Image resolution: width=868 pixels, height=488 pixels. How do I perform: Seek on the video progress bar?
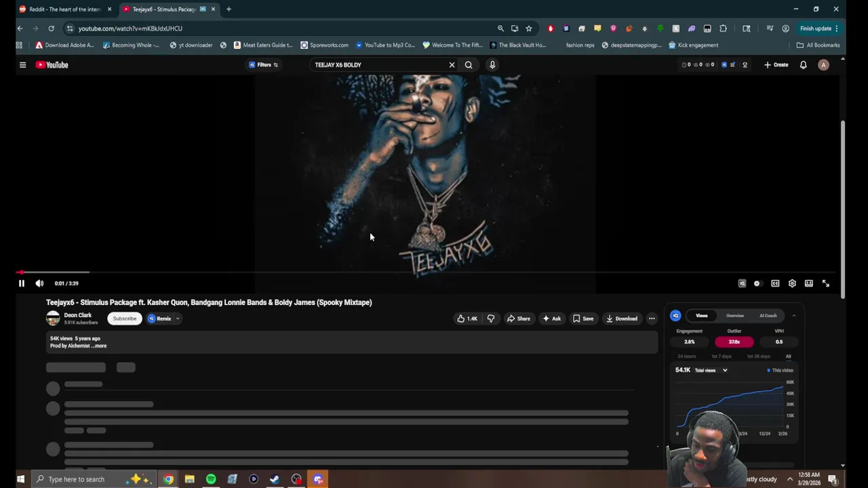[x=427, y=272]
